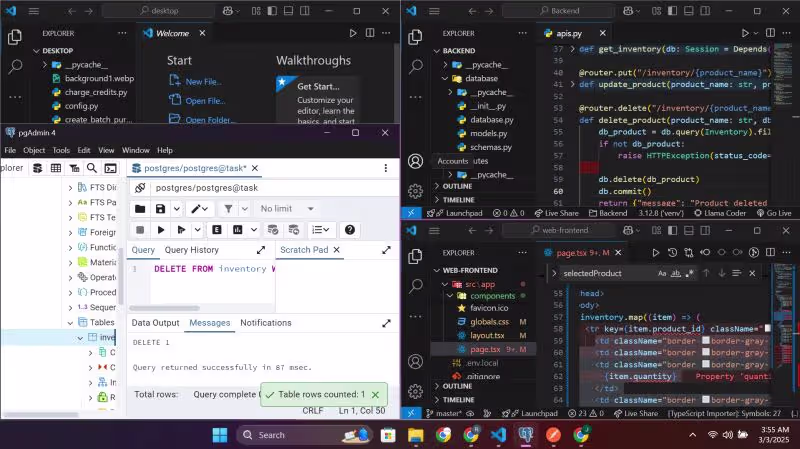Click Visual Studio Code icon in taskbar
The image size is (800, 449).
click(x=498, y=435)
